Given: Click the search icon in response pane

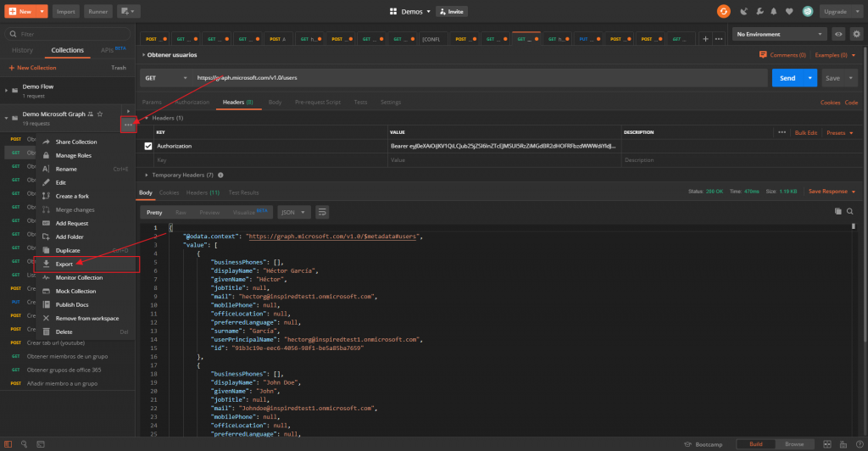Looking at the screenshot, I should click(x=850, y=211).
